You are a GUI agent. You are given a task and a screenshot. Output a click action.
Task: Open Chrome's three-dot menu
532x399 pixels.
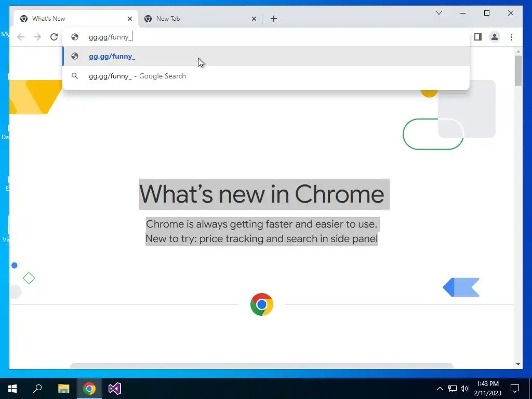click(x=511, y=37)
